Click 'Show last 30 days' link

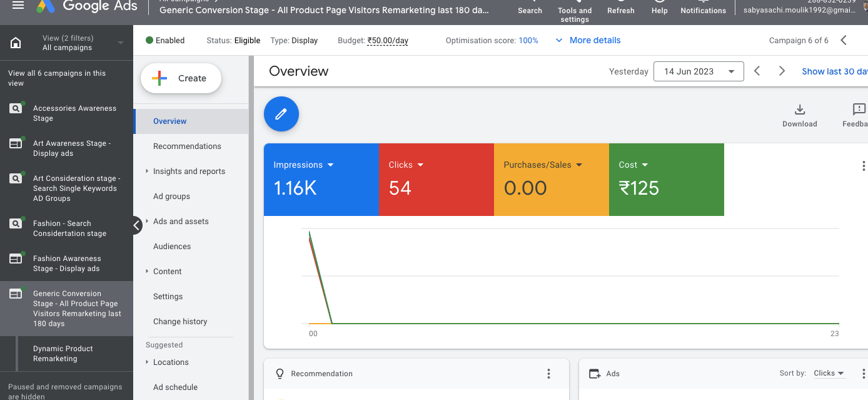[835, 71]
